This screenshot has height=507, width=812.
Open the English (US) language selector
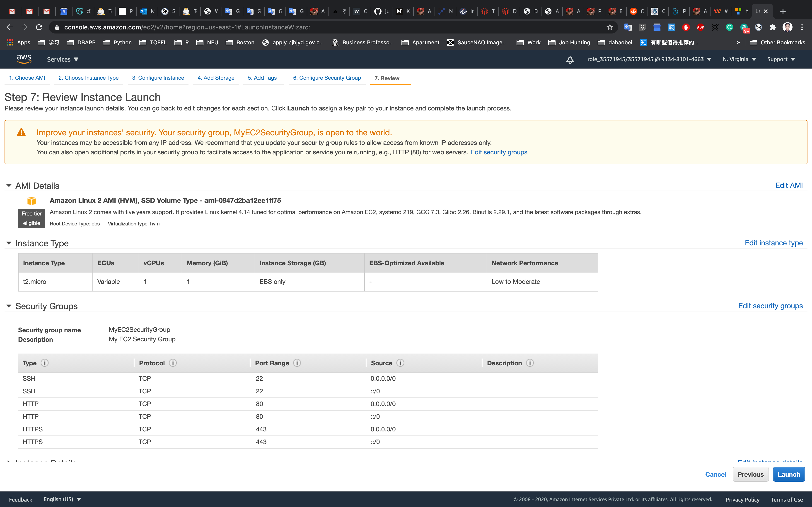(x=62, y=499)
